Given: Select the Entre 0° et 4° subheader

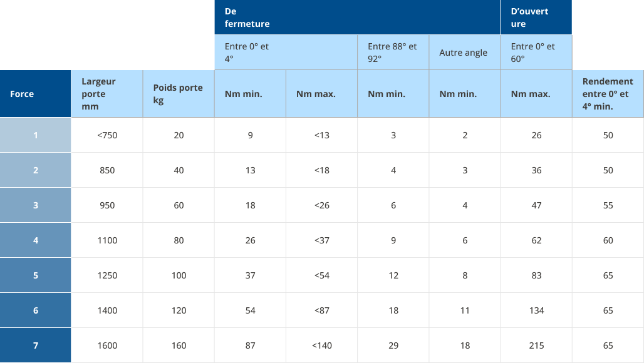Looking at the screenshot, I should pyautogui.click(x=286, y=53).
